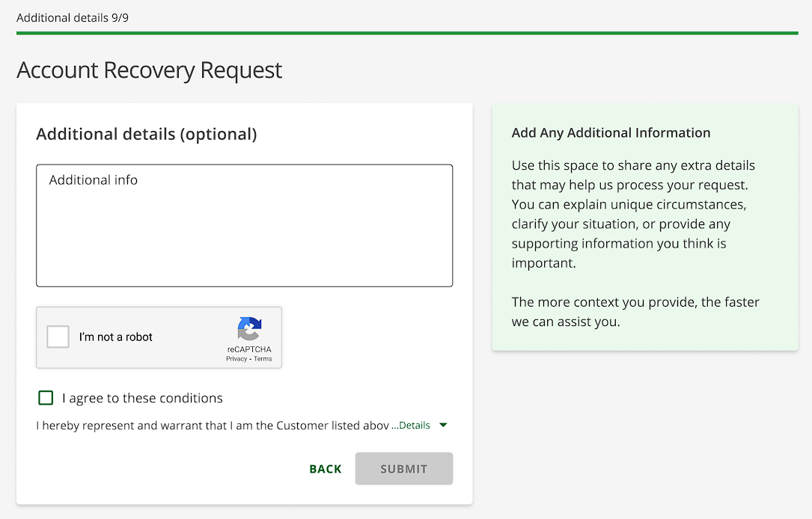Click the reCAPTCHA widget frame
Screen dimensions: 812x519
pyautogui.click(x=159, y=337)
